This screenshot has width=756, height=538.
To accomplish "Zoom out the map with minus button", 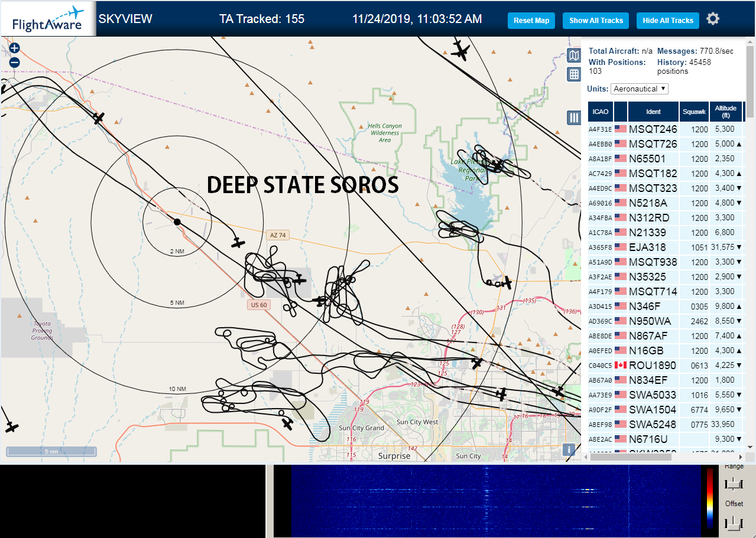I will click(15, 62).
